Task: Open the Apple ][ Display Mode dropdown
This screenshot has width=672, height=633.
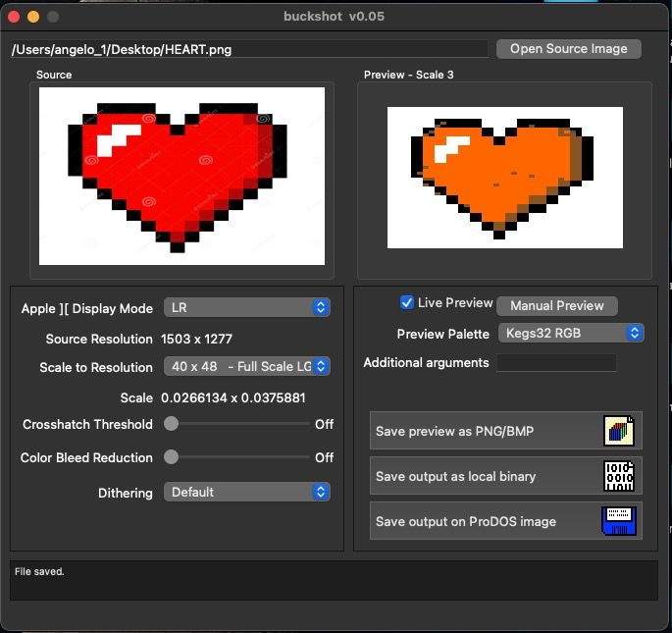Action: tap(247, 307)
